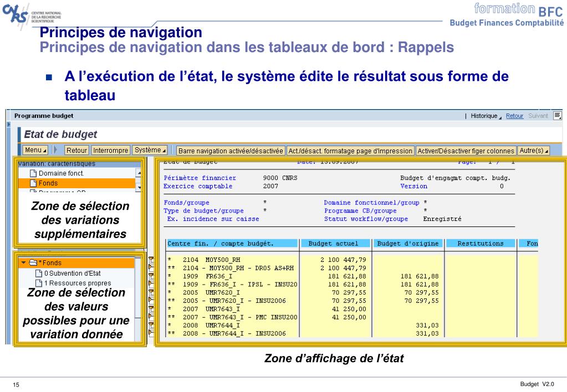Image resolution: width=567 pixels, height=392 pixels.
Task: Click 'Ex. incidence sur caisse' label
Action: tap(213, 219)
